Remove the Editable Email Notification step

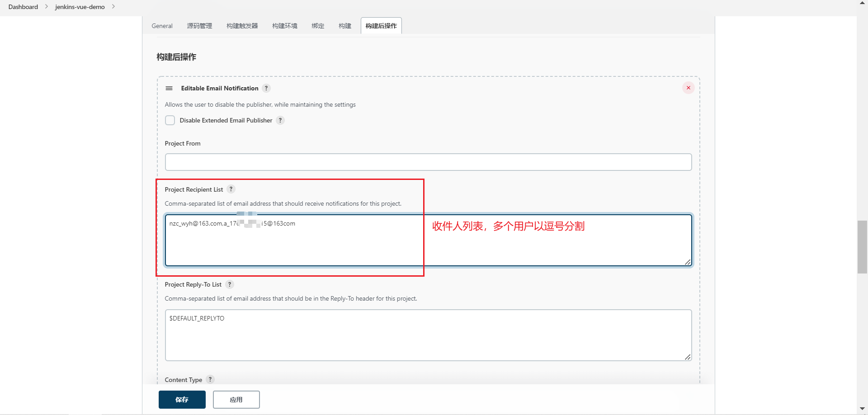pyautogui.click(x=689, y=88)
